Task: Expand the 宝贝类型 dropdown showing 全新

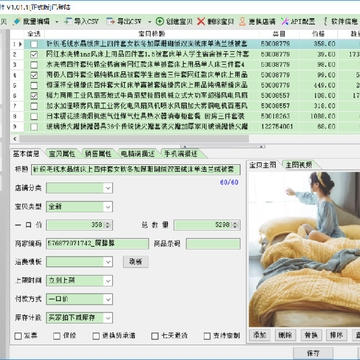Action: point(108,207)
